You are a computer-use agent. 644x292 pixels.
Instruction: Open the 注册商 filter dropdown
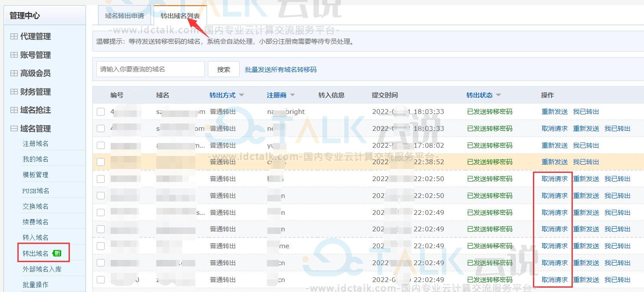pyautogui.click(x=281, y=95)
